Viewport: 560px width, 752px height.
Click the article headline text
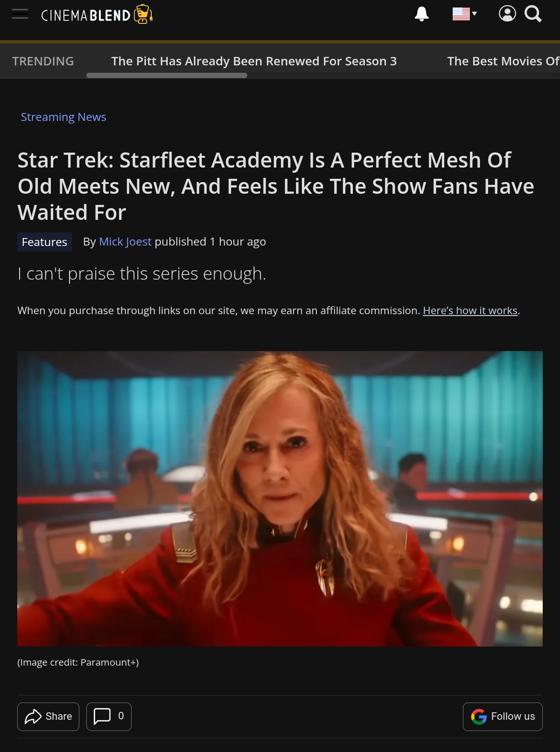pyautogui.click(x=276, y=186)
